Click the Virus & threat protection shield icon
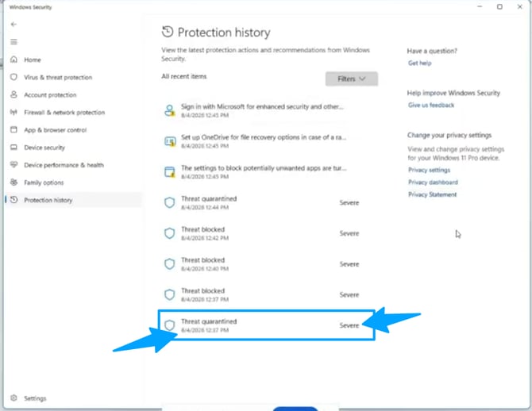The image size is (532, 411). point(13,77)
